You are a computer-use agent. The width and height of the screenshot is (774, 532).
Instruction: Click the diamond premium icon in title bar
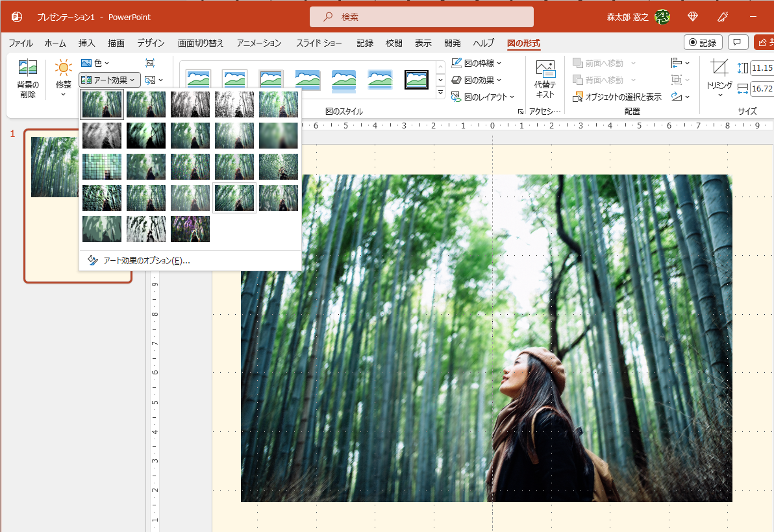point(693,17)
